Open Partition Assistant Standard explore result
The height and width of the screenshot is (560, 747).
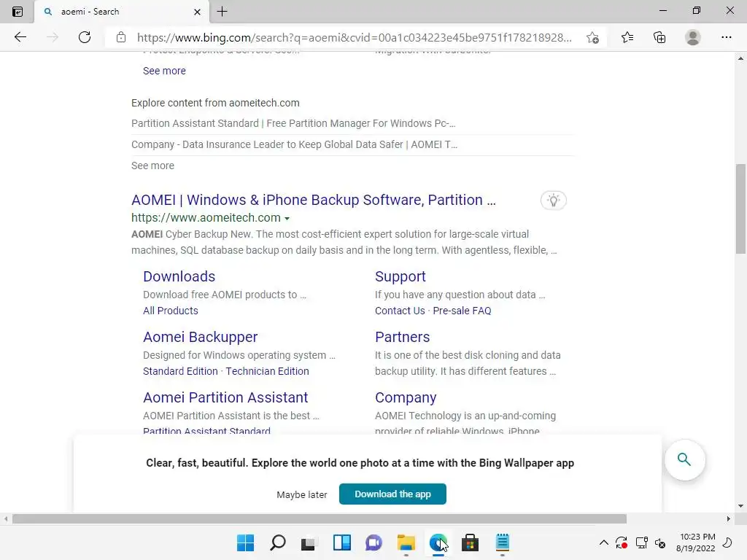293,123
